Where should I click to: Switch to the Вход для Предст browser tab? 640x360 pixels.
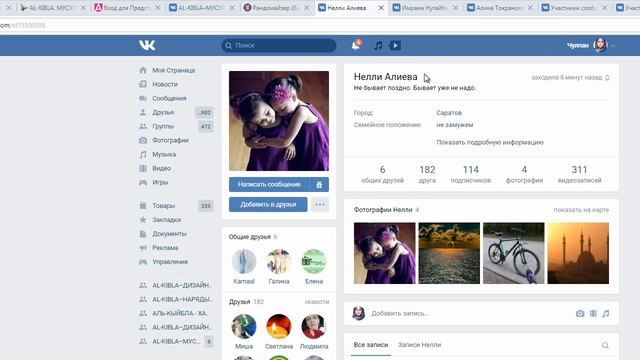[127, 8]
